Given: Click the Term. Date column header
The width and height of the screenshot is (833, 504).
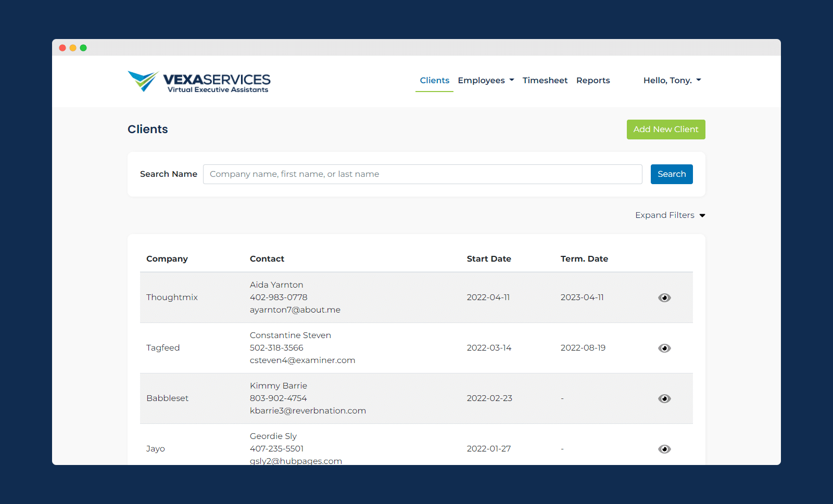Looking at the screenshot, I should 584,259.
